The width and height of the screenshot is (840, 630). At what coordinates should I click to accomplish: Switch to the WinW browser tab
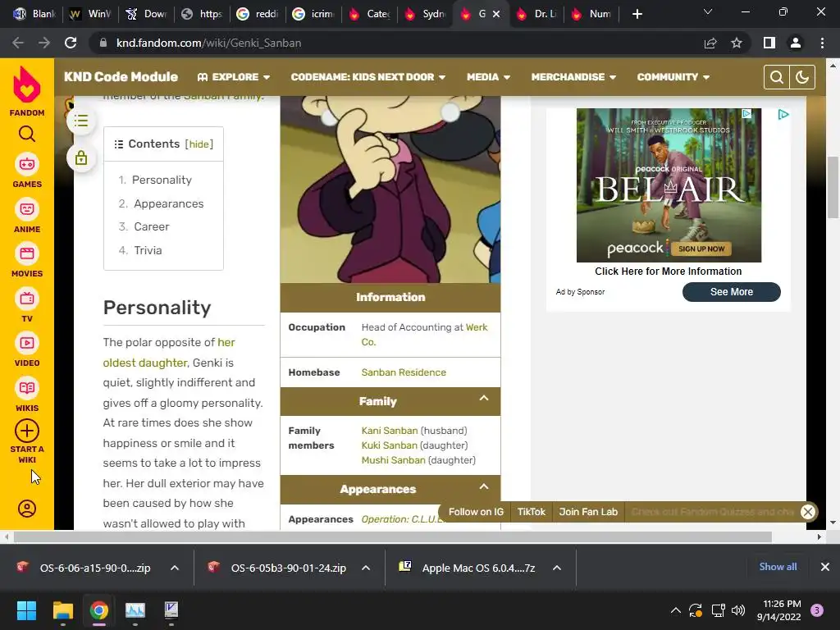click(91, 14)
